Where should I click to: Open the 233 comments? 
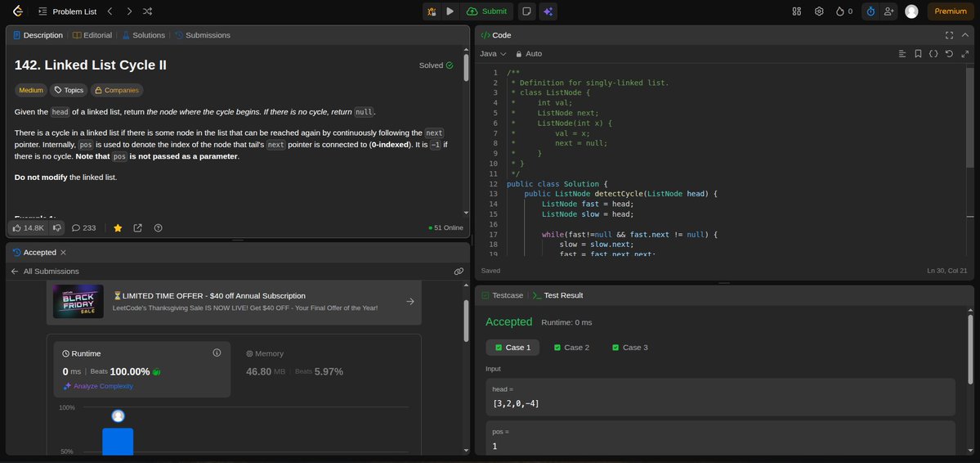pyautogui.click(x=83, y=227)
